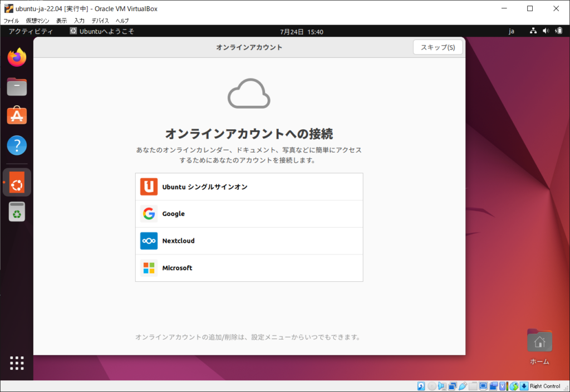Open the 仮想マシン menu

(x=37, y=21)
